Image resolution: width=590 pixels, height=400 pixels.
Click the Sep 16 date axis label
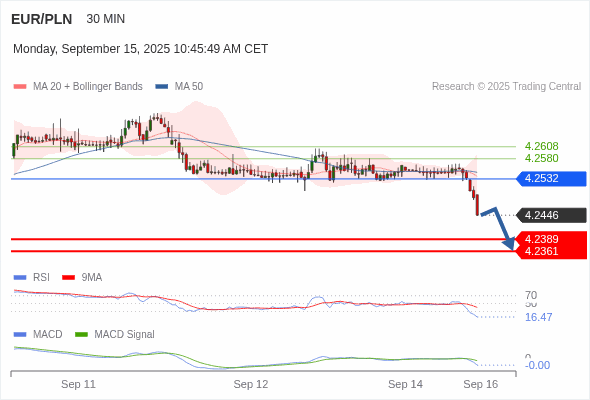pos(481,384)
